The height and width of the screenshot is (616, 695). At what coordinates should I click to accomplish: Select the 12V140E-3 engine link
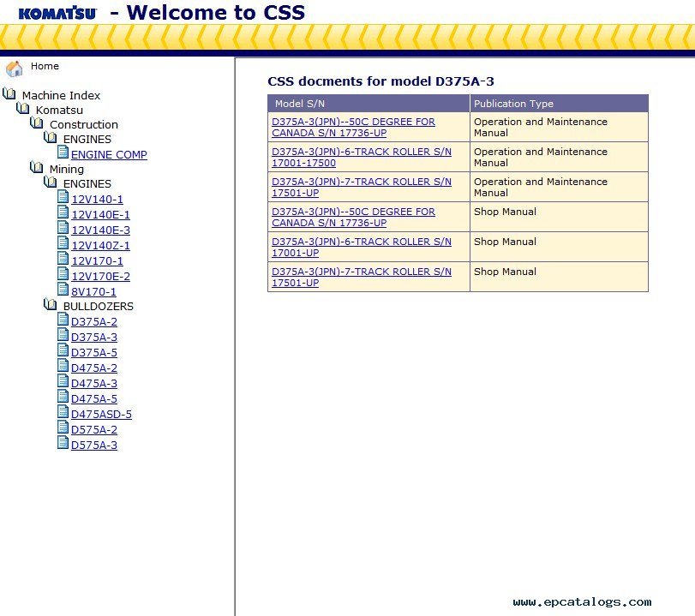pos(100,230)
